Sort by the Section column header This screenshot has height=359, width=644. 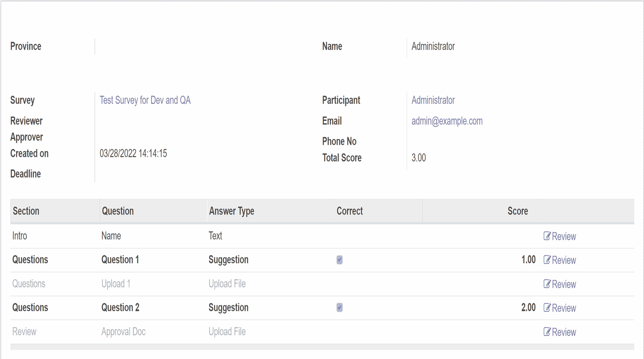(26, 211)
